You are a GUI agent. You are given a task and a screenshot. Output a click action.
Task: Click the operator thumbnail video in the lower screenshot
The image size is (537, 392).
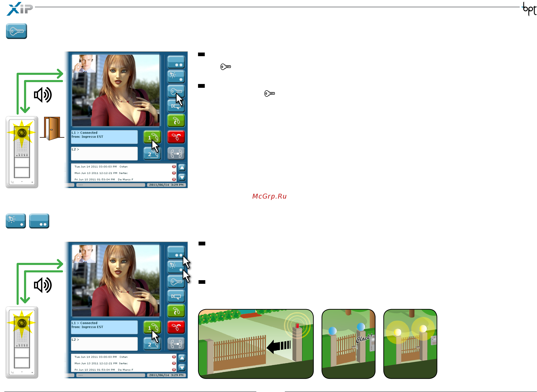pos(84,254)
